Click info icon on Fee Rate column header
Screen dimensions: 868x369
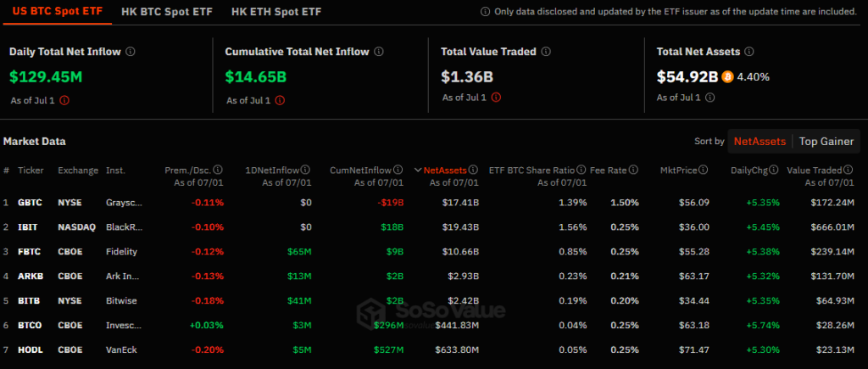[634, 170]
